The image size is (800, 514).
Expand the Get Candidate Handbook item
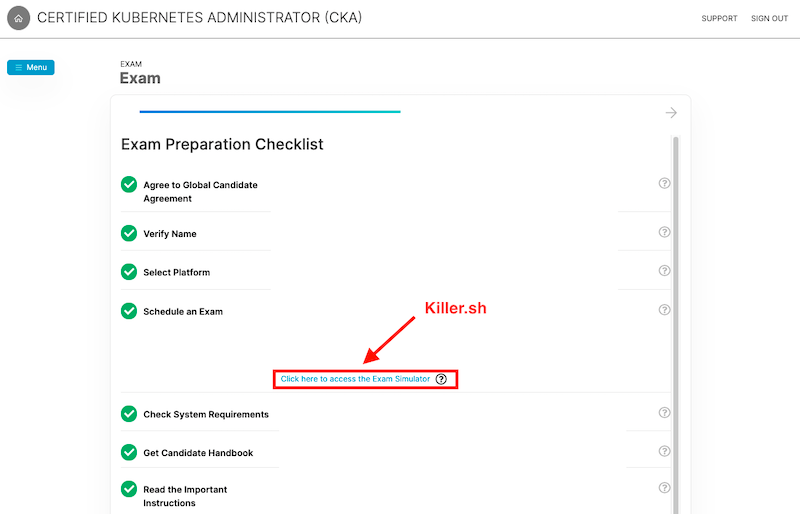click(198, 453)
